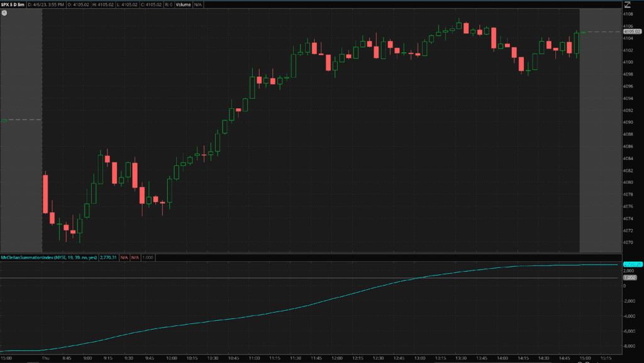The image size is (644, 363).
Task: Click the 2,770.31 study value readout
Action: coord(108,257)
